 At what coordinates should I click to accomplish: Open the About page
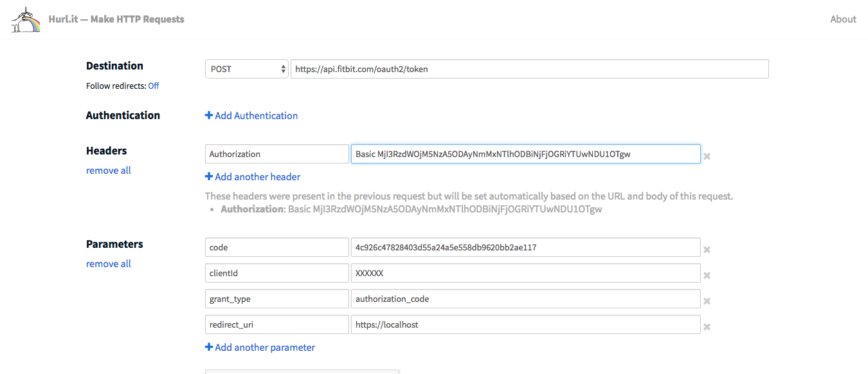click(843, 19)
